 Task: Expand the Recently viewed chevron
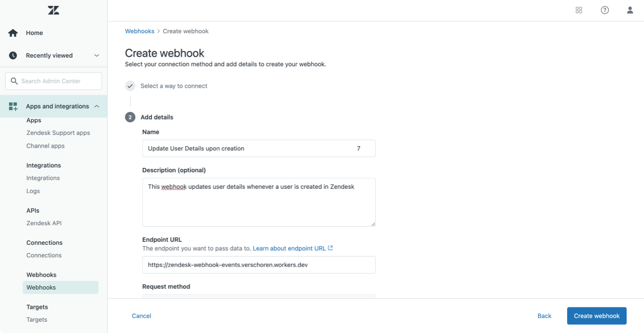pos(97,55)
